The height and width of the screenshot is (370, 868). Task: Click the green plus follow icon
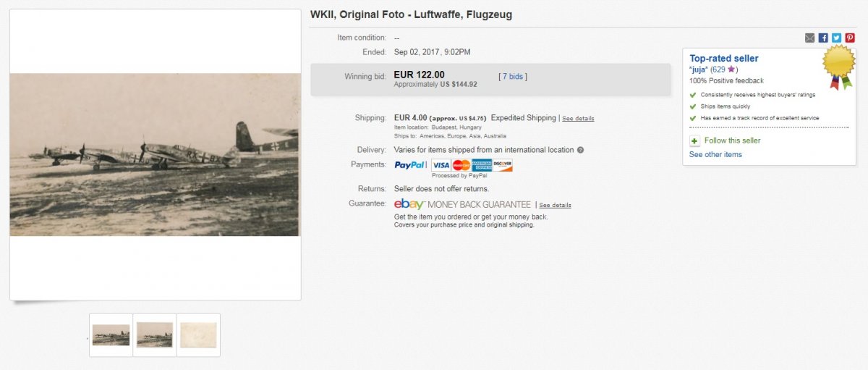tap(694, 141)
